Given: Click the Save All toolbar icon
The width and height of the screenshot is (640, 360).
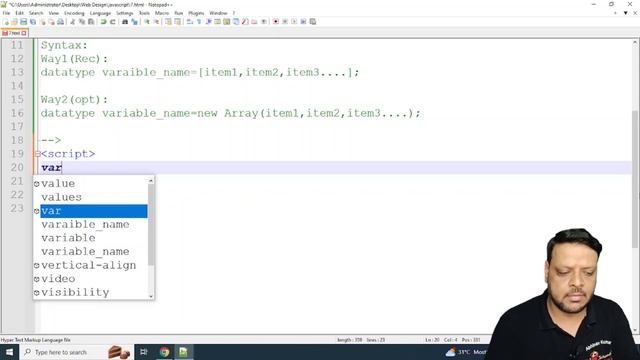Looking at the screenshot, I should click(x=33, y=22).
